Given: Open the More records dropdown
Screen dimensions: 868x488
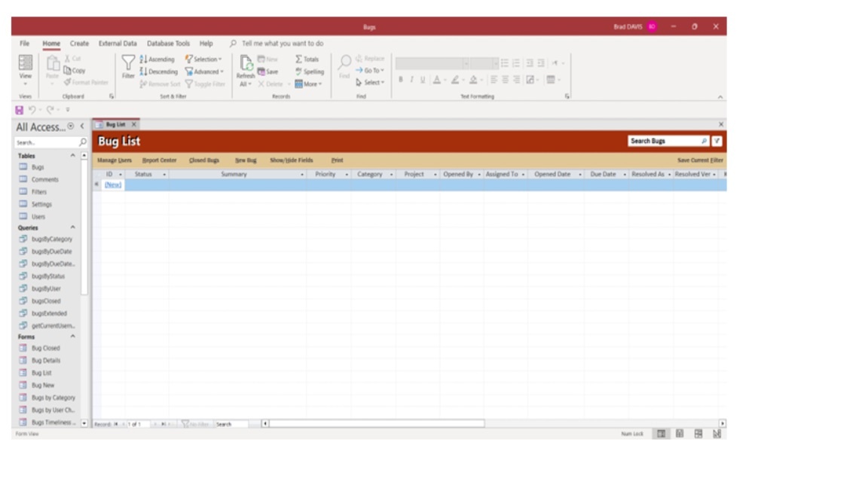Looking at the screenshot, I should point(308,84).
